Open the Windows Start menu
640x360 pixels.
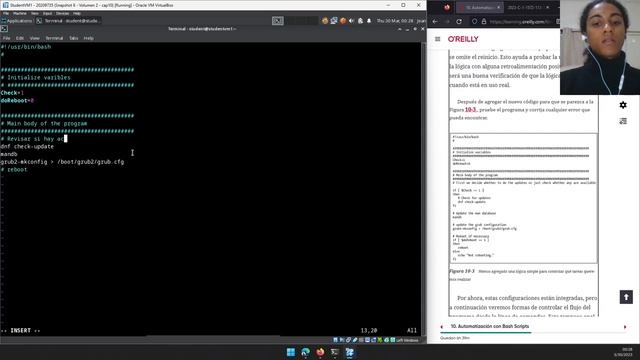pyautogui.click(x=291, y=352)
